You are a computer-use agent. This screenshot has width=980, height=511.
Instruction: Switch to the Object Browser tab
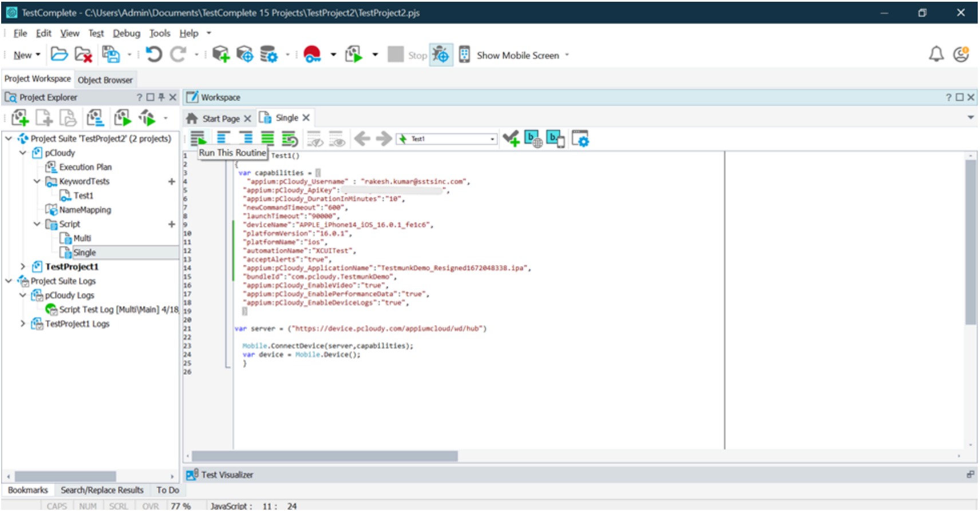105,80
